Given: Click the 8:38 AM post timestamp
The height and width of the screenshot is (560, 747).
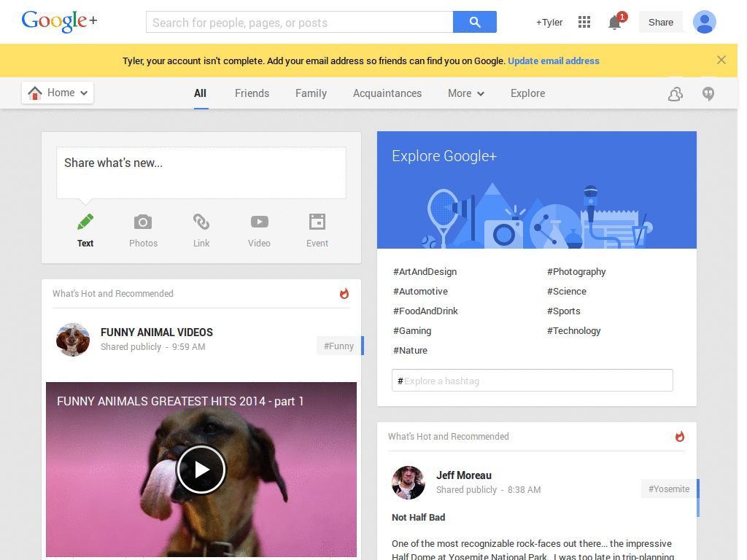Looking at the screenshot, I should (x=524, y=489).
